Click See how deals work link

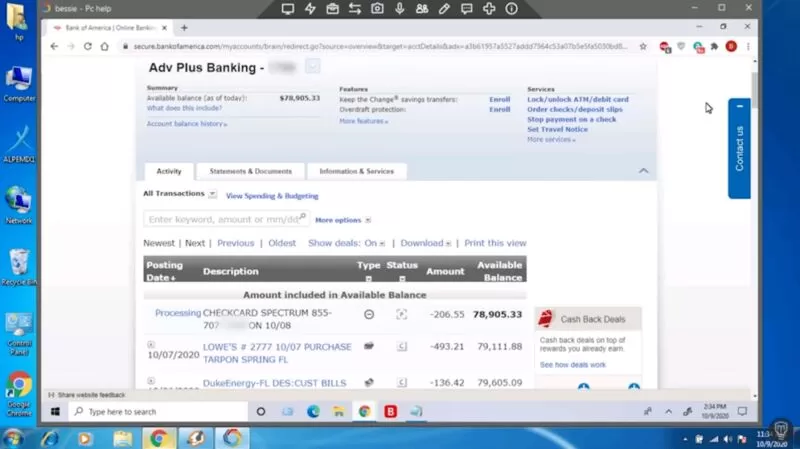[x=572, y=365]
